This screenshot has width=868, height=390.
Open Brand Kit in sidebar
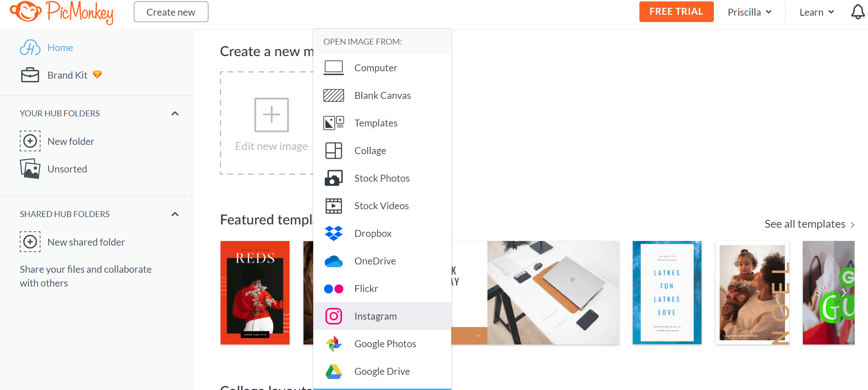[67, 75]
